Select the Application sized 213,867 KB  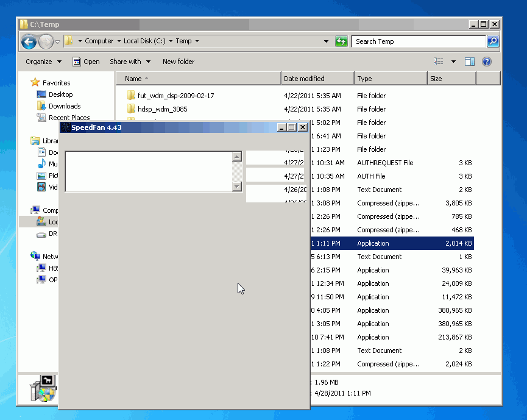click(392, 337)
